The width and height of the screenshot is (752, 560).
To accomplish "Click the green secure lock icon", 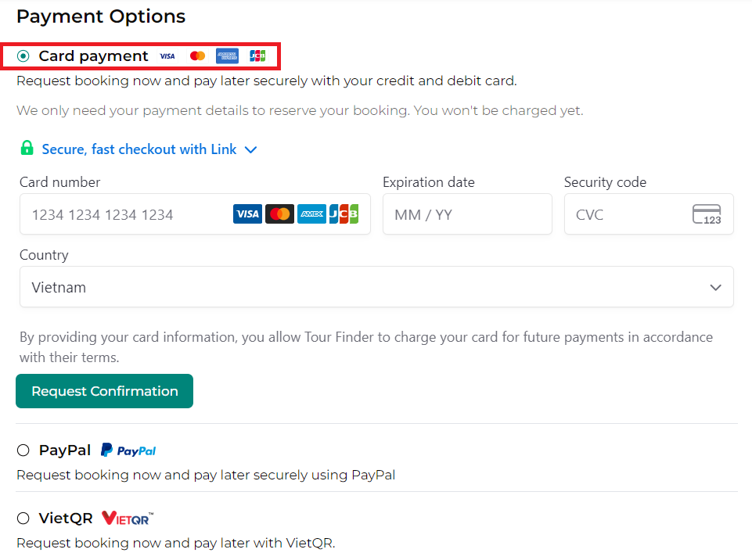I will tap(27, 149).
